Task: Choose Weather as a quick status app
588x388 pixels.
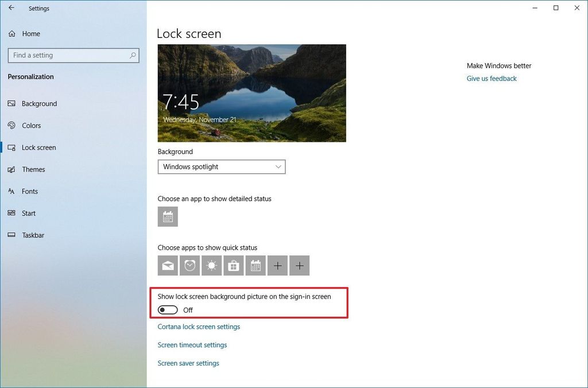Action: click(211, 265)
